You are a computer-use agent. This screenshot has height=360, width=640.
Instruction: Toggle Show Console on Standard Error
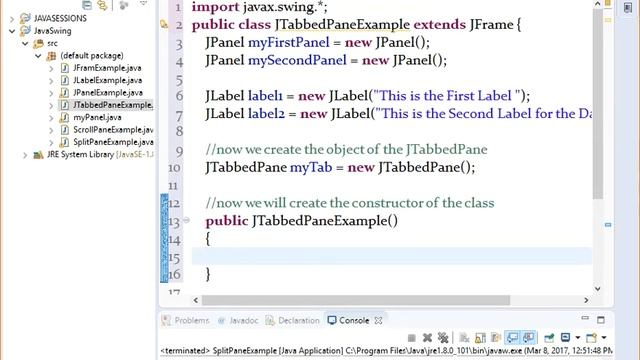point(529,338)
